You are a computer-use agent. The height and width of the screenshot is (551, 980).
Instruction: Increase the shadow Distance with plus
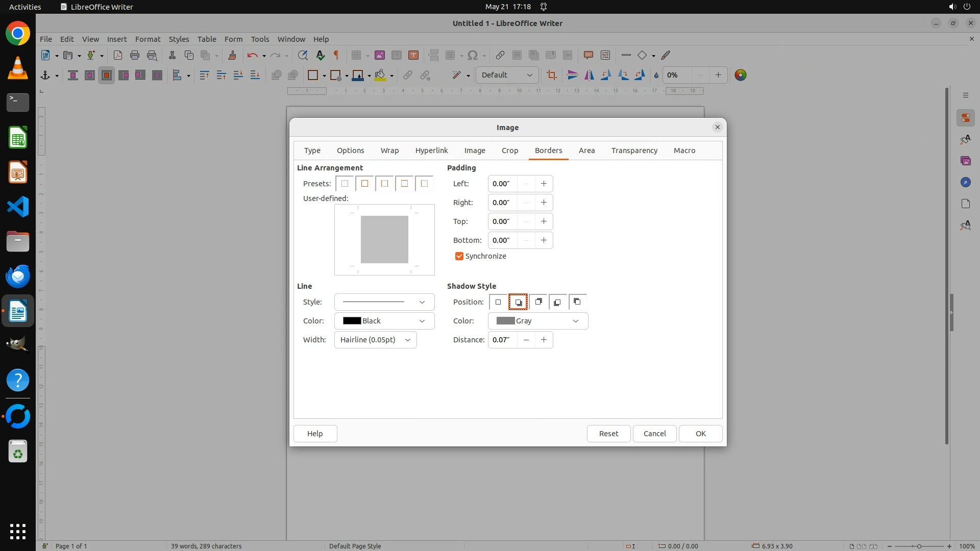click(x=544, y=340)
